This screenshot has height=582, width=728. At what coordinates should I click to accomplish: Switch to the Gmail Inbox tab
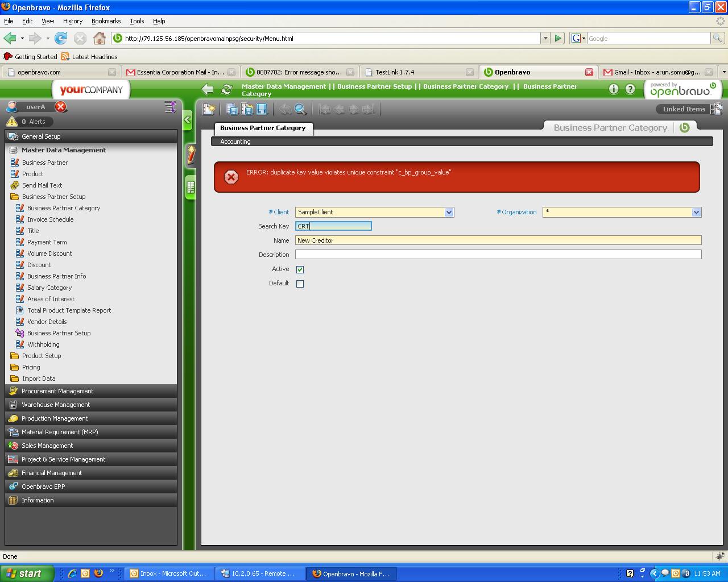[658, 72]
